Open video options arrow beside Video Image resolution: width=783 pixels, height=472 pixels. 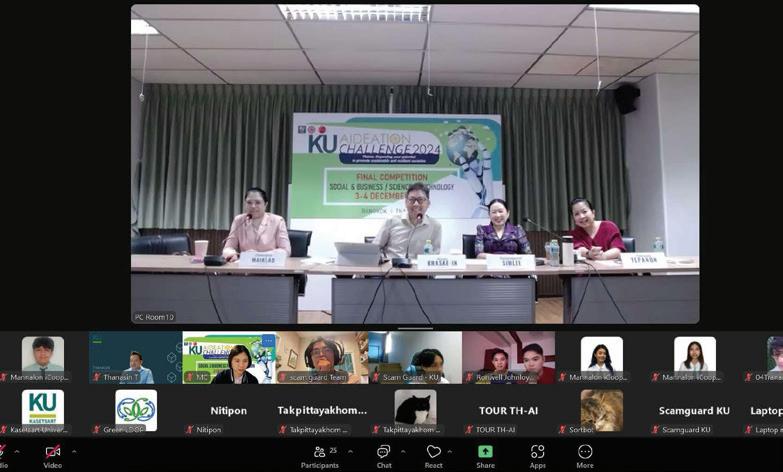74,452
